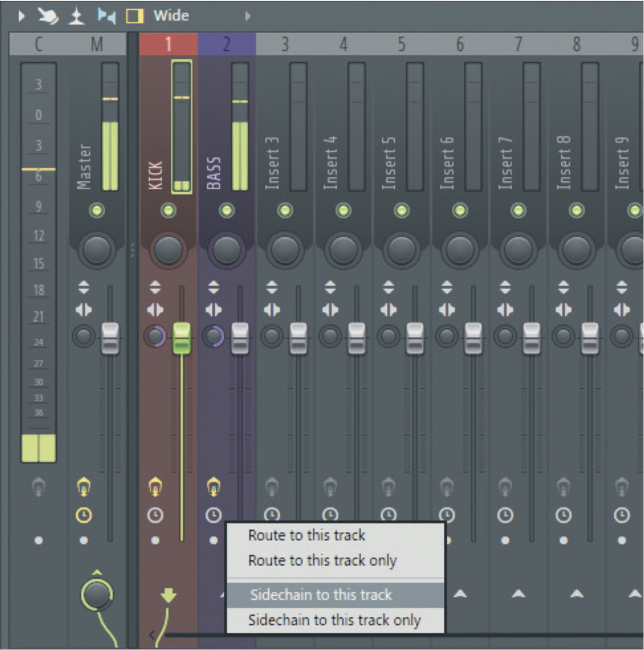Click the Master track's clock icon

point(83,516)
